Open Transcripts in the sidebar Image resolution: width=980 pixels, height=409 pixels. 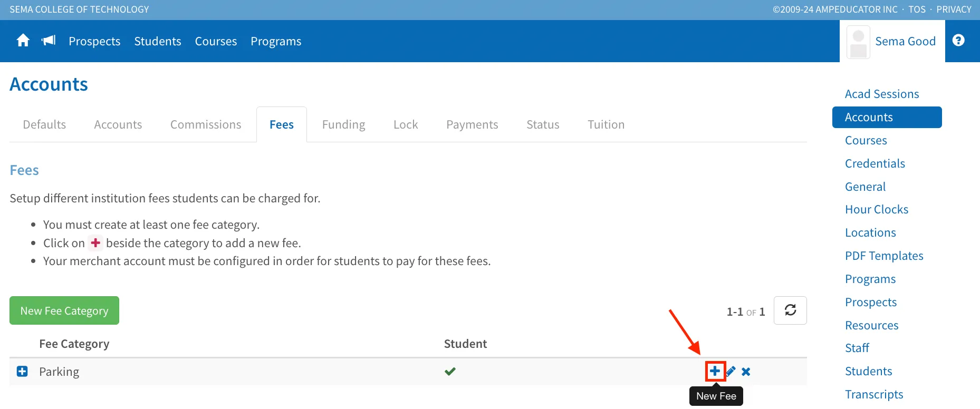[874, 394]
